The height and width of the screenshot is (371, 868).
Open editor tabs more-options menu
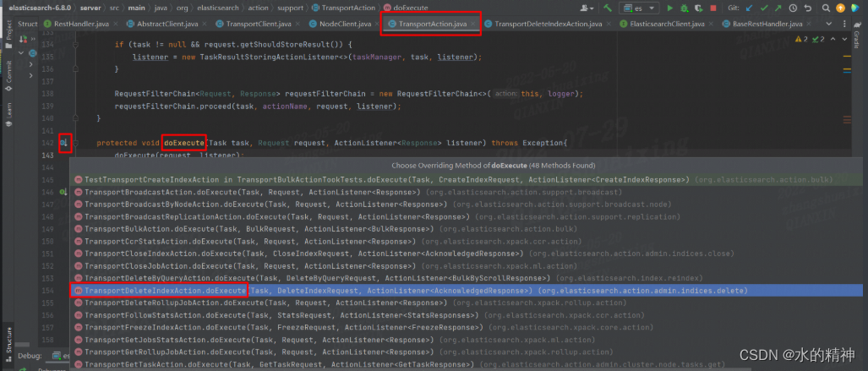pyautogui.click(x=844, y=24)
